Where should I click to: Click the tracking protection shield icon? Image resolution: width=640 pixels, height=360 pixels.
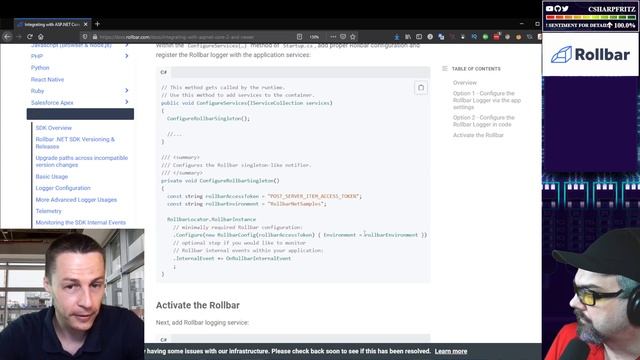pos(85,36)
